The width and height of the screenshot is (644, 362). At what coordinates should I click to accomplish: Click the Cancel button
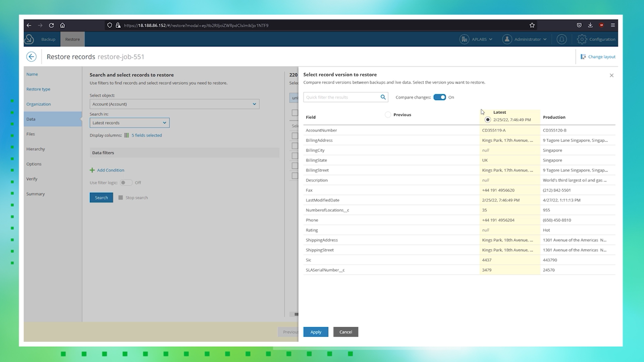pyautogui.click(x=345, y=332)
